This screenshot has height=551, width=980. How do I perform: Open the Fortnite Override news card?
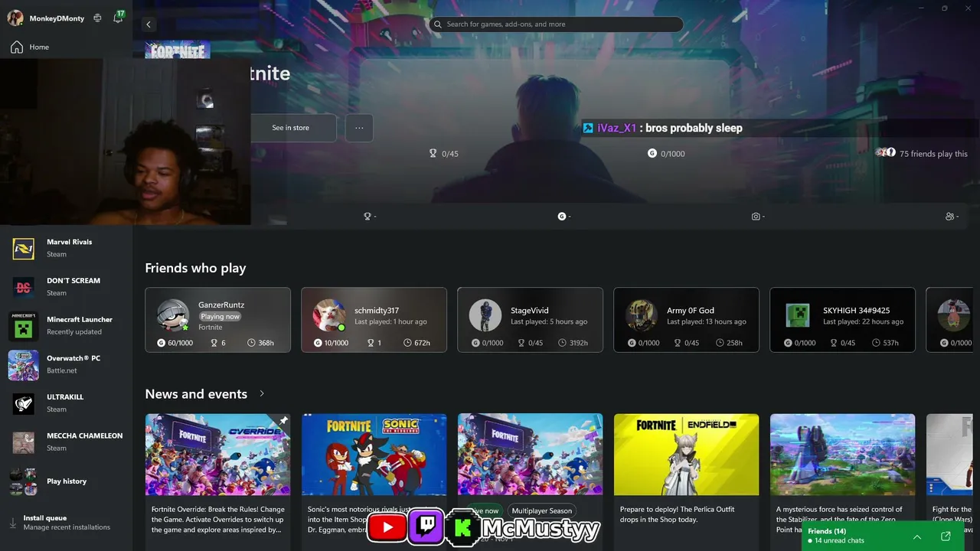click(x=218, y=482)
